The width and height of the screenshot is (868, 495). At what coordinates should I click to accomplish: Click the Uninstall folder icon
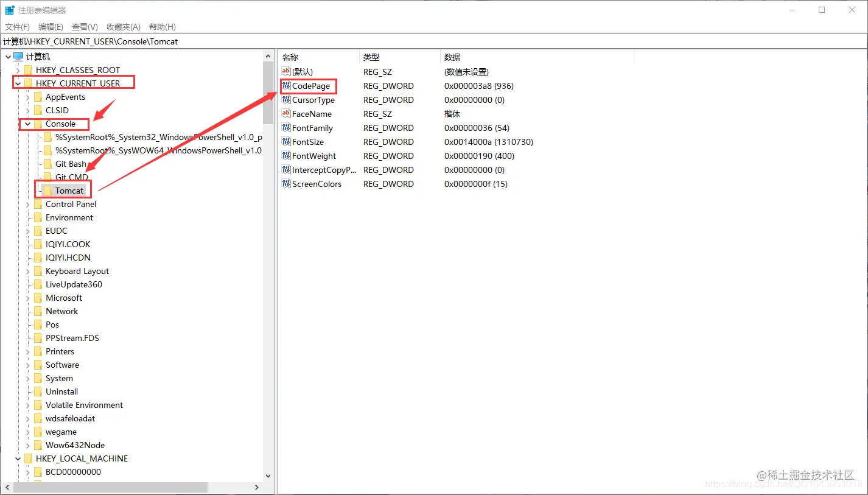click(38, 391)
